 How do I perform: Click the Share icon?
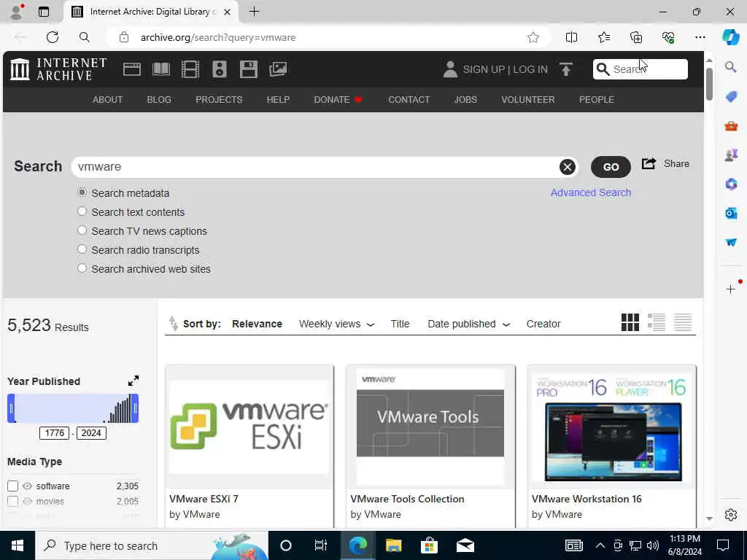pyautogui.click(x=649, y=164)
